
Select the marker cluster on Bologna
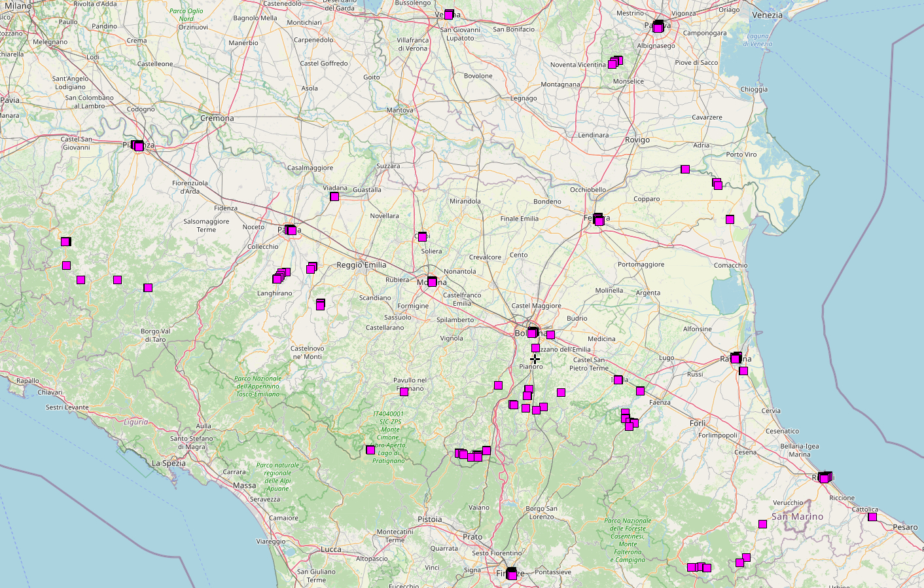coord(533,333)
